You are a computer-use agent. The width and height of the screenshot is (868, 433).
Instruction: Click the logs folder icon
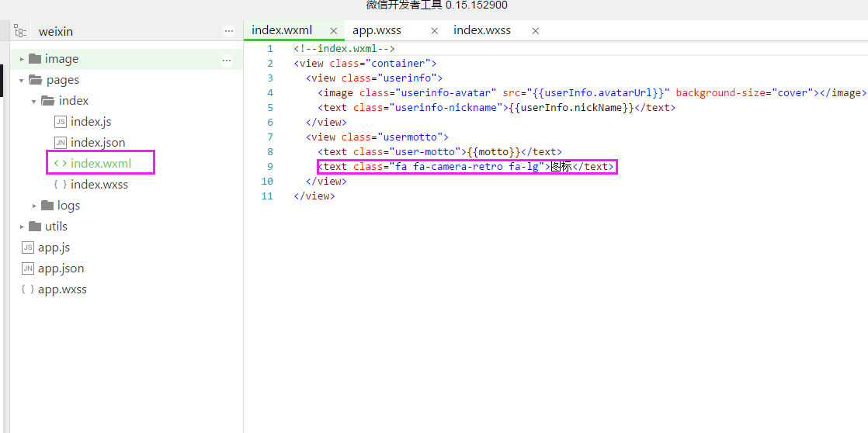coord(47,205)
